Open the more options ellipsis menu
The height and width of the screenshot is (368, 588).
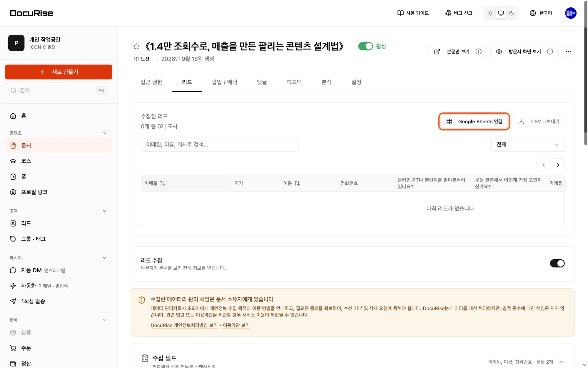point(568,52)
